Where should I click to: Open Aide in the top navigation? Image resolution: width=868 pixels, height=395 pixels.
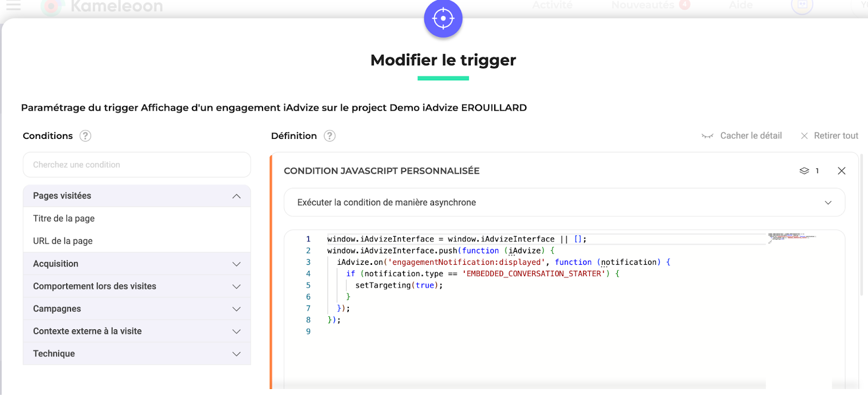[x=741, y=5]
